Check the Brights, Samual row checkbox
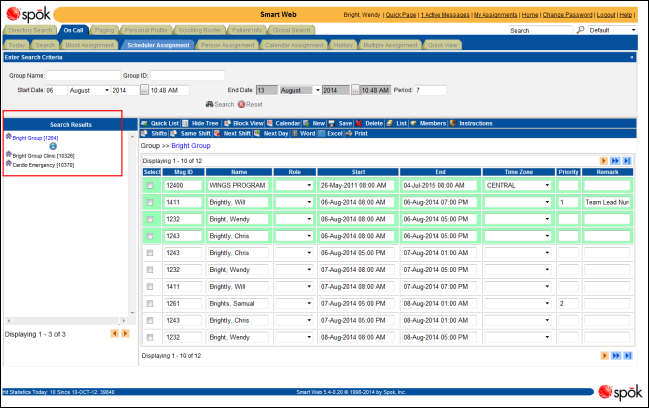The height and width of the screenshot is (408, 649). coord(150,303)
